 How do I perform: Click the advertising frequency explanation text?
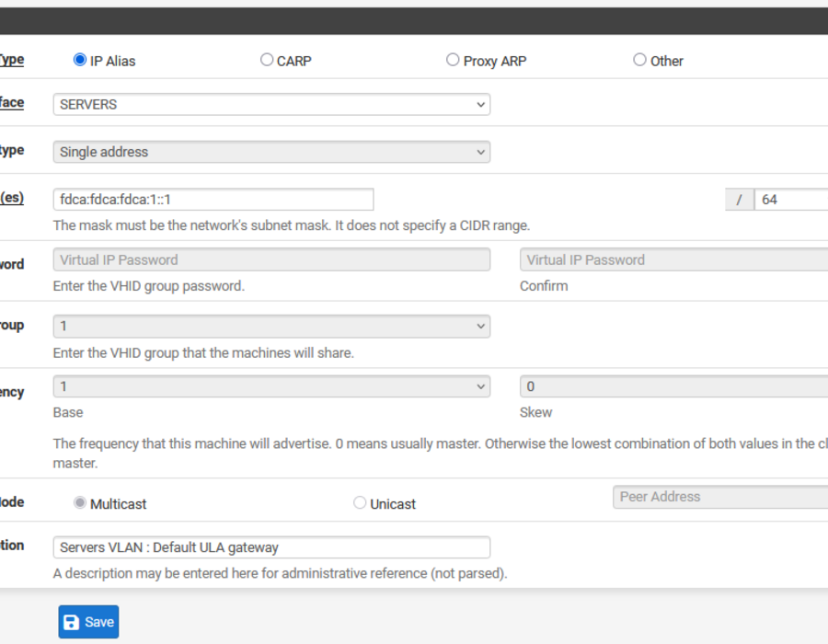(441, 454)
